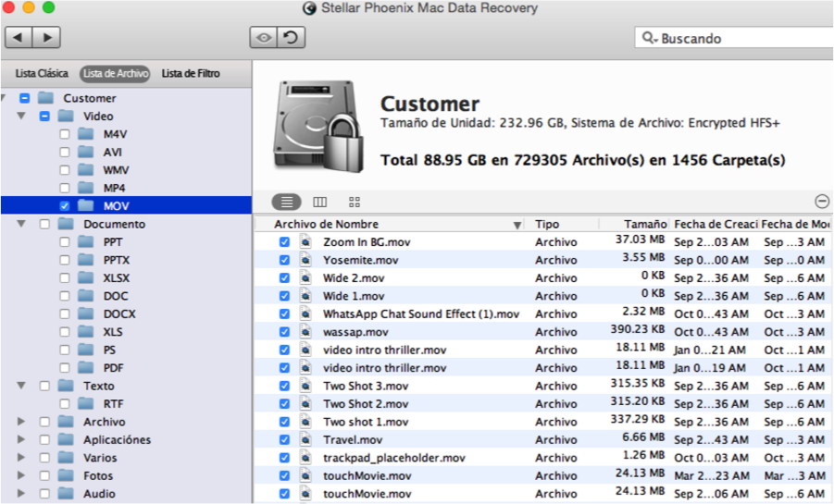Expand the Varios folder tree
Image resolution: width=834 pixels, height=504 pixels.
click(x=21, y=458)
